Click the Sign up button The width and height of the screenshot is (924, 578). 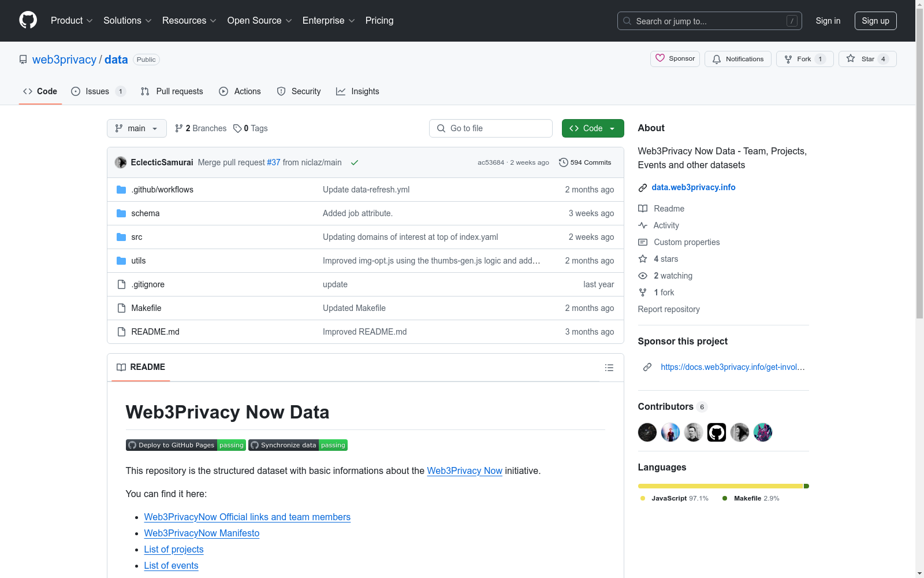pyautogui.click(x=875, y=21)
